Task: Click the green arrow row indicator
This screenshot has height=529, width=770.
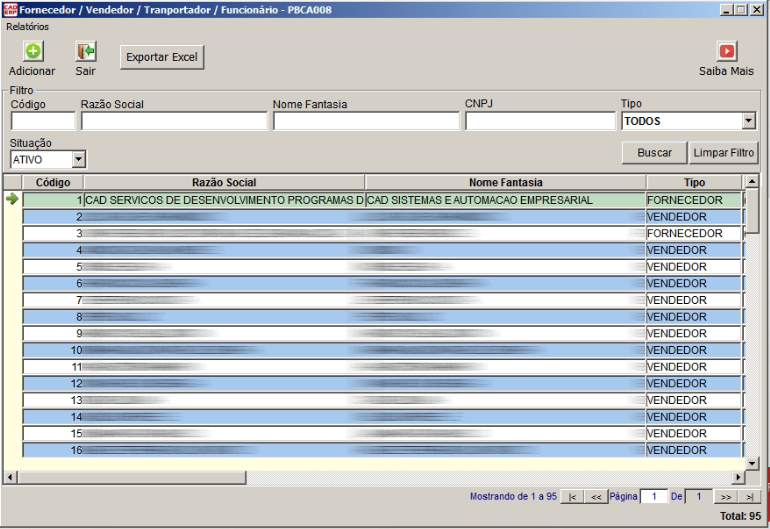Action: pyautogui.click(x=12, y=199)
